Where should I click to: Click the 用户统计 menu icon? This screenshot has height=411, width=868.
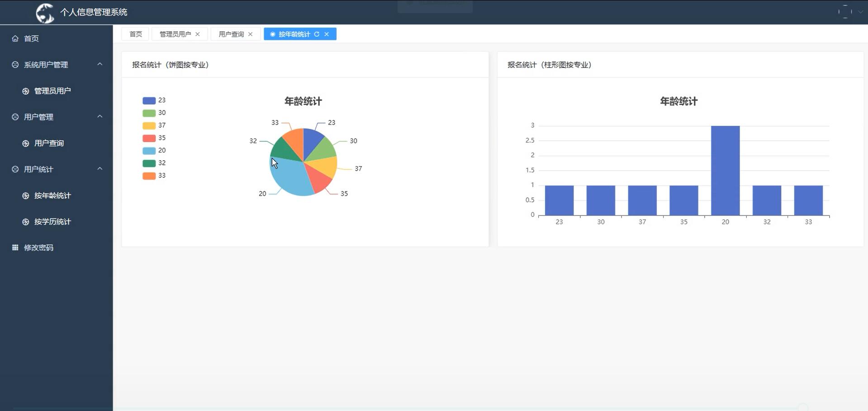pos(15,169)
